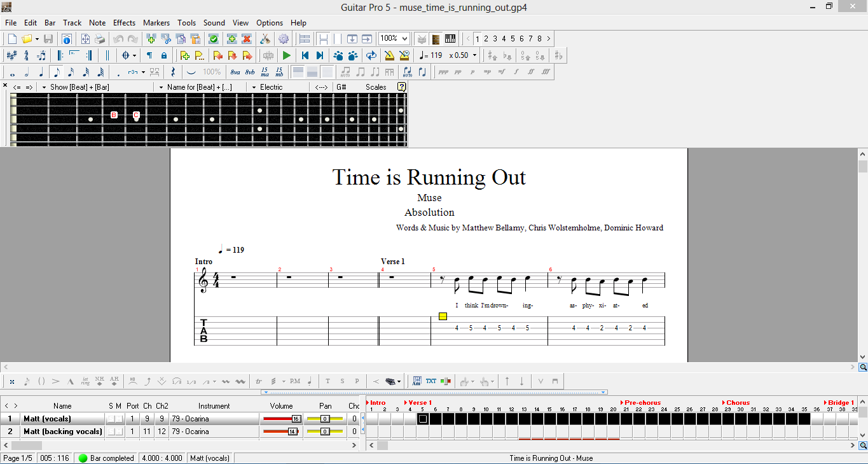The width and height of the screenshot is (868, 464).
Task: Click the upstroke arrow icon
Action: tap(507, 381)
